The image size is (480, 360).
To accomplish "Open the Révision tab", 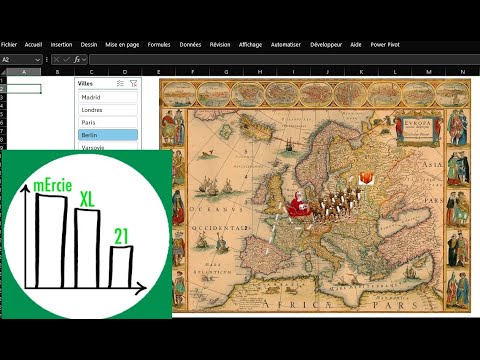I will coord(220,45).
